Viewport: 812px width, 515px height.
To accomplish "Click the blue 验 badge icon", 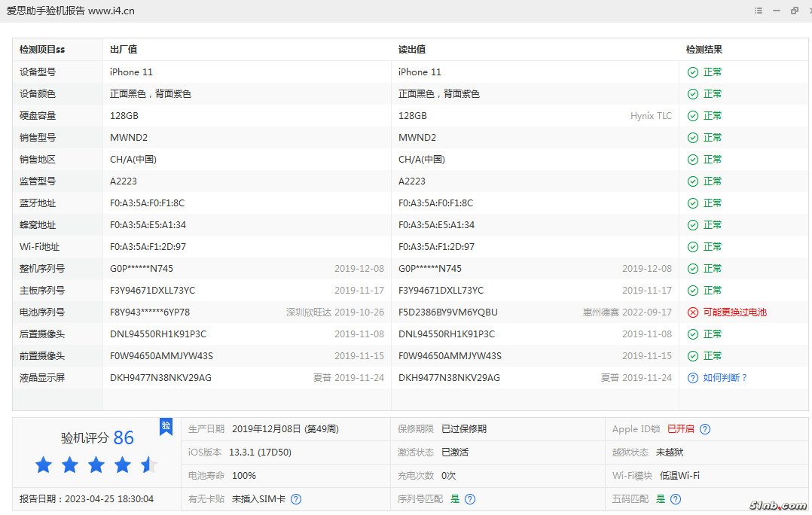I will pyautogui.click(x=166, y=426).
